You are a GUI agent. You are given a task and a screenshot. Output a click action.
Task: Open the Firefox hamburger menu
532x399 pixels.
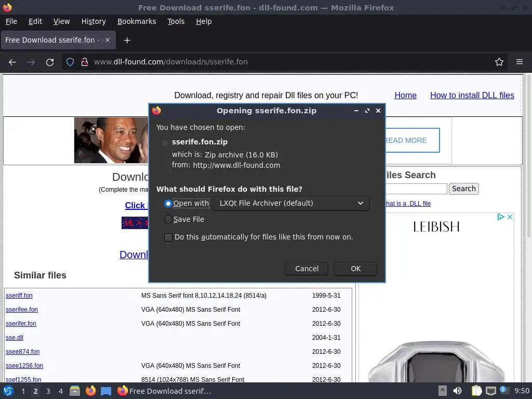[x=520, y=62]
